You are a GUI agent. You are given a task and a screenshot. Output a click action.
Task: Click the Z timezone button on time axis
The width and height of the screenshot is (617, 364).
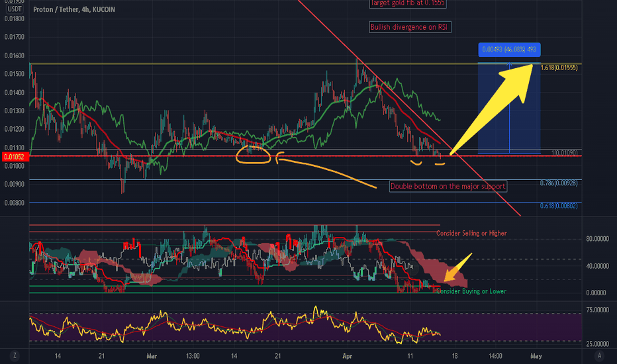click(x=15, y=356)
